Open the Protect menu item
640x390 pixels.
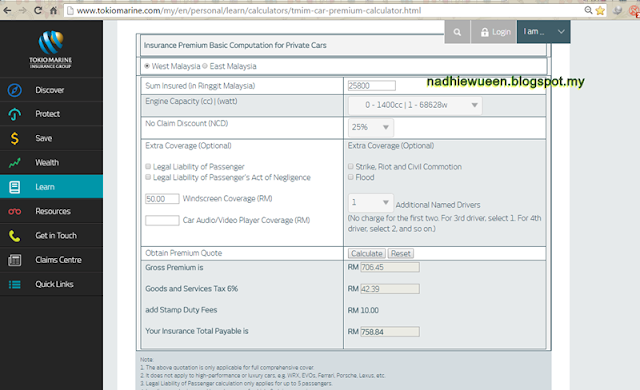click(51, 114)
